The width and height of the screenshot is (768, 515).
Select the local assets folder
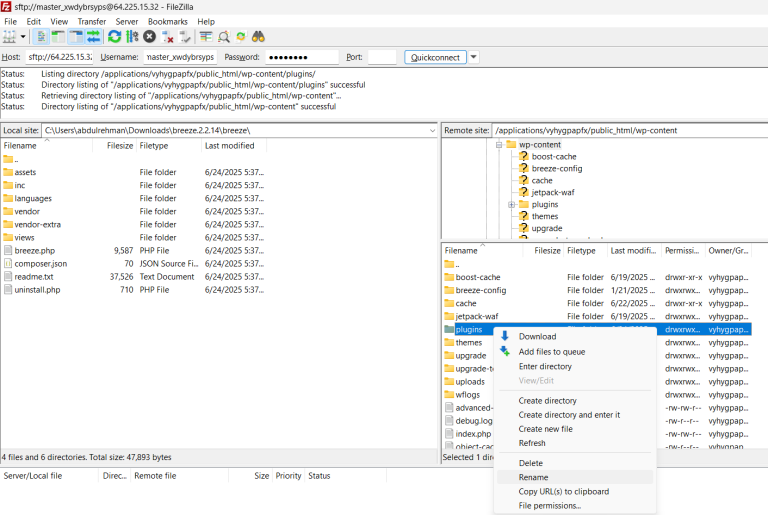tap(25, 172)
